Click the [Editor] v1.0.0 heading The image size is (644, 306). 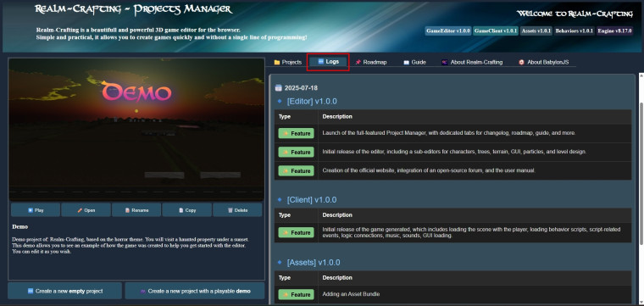(312, 102)
